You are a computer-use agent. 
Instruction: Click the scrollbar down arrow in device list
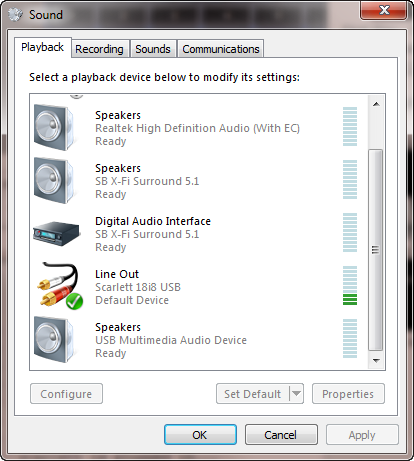376,361
